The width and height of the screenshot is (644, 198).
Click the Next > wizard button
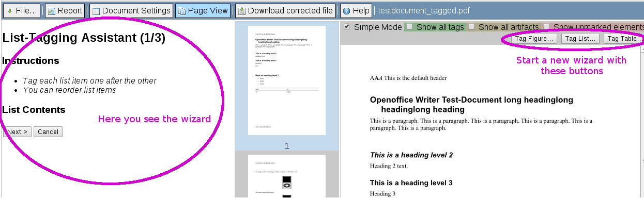click(x=17, y=132)
